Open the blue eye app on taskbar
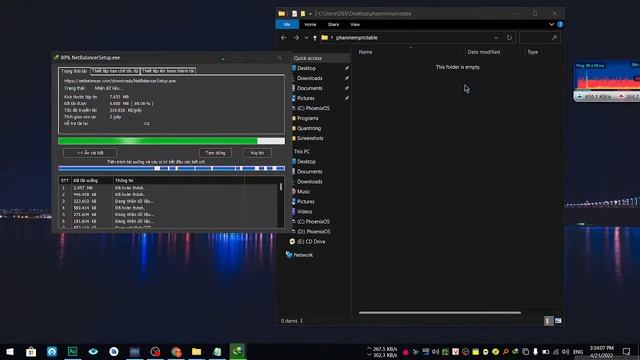This screenshot has height=360, width=640. point(93,351)
